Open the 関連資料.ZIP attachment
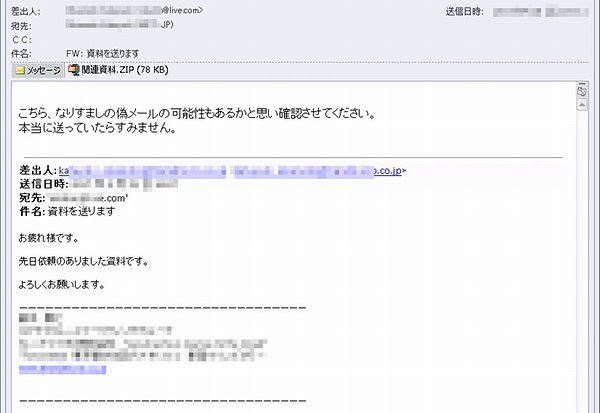This screenshot has height=413, width=600. (118, 70)
